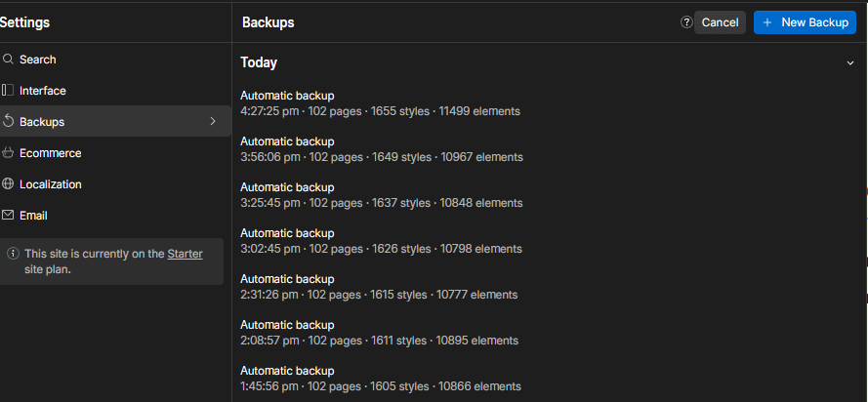Select the 4:27:25 pm automatic backup

[381, 103]
